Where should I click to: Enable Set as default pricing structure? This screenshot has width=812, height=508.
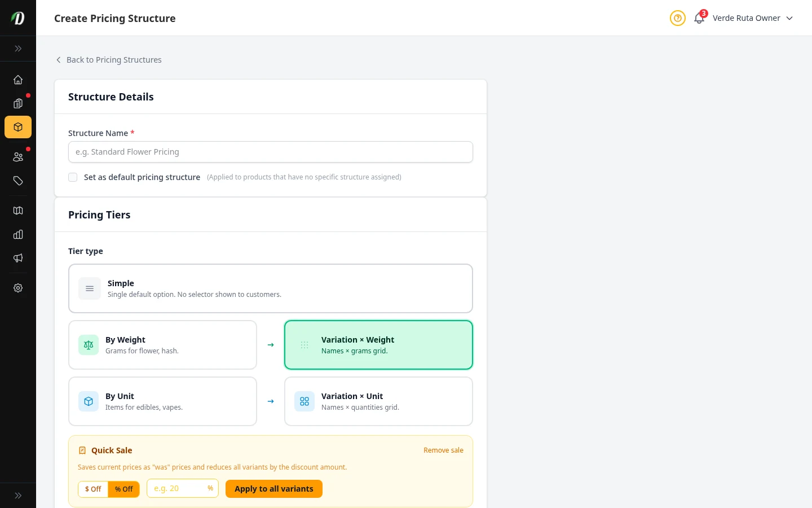click(73, 177)
